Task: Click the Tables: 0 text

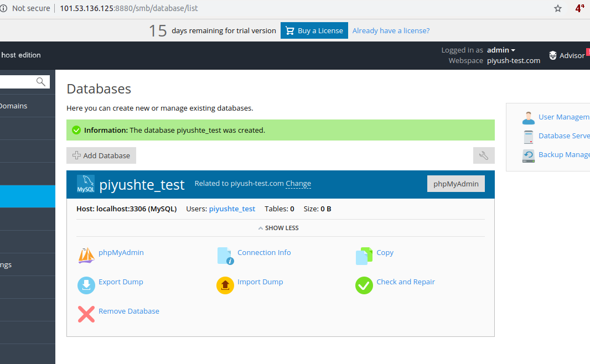Action: (x=279, y=209)
